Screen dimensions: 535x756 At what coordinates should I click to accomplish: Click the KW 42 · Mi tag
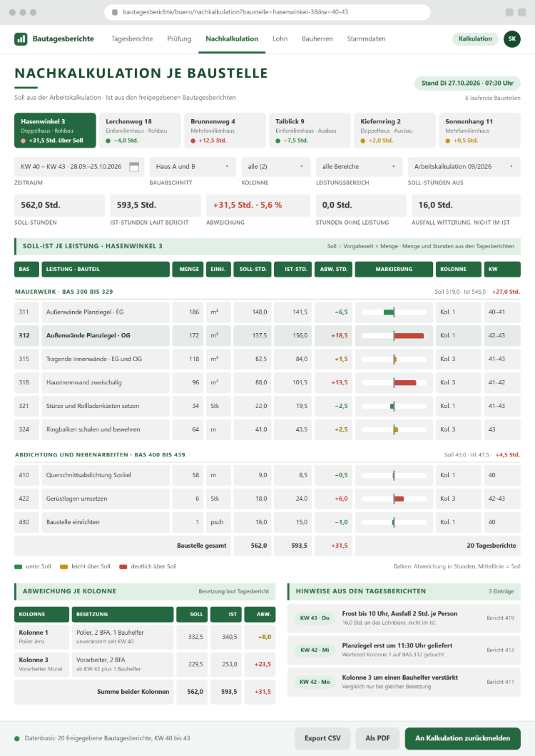[x=315, y=650]
